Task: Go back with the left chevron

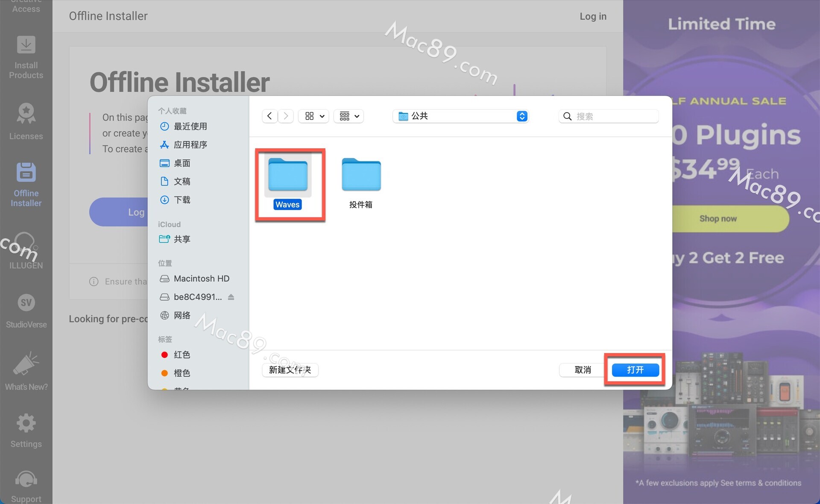Action: tap(269, 116)
